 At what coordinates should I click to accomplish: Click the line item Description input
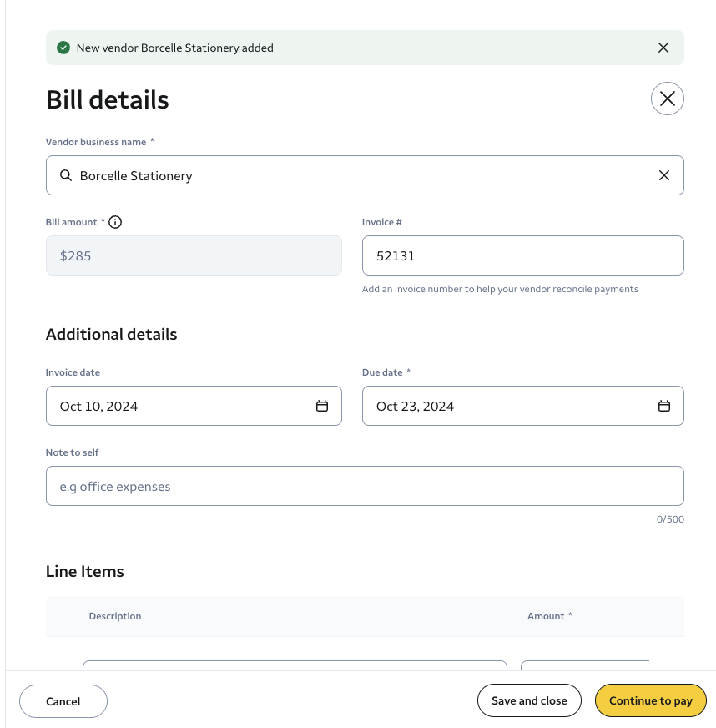pos(295,665)
